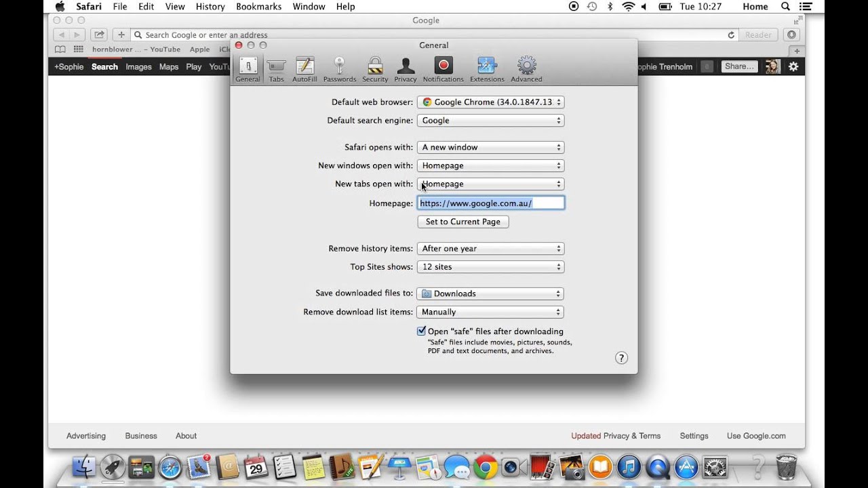This screenshot has width=868, height=488.
Task: Click Safari's Back navigation arrow
Action: [x=61, y=35]
